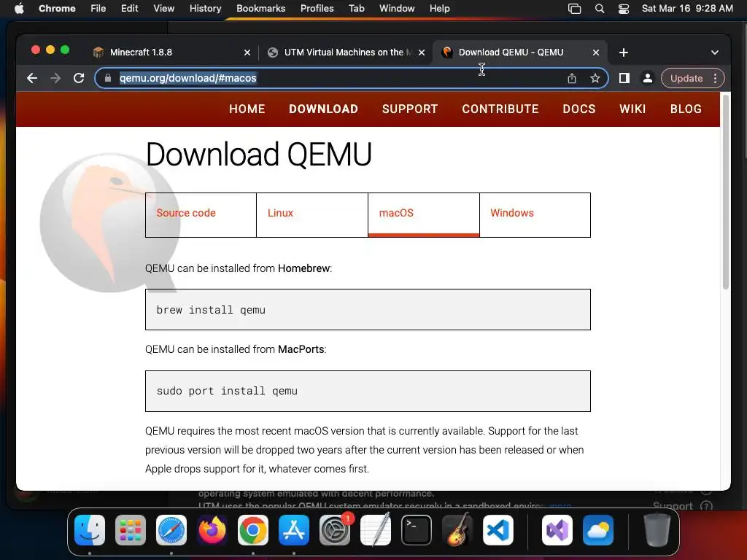Open Finder from the Dock
The width and height of the screenshot is (747, 560).
90,530
